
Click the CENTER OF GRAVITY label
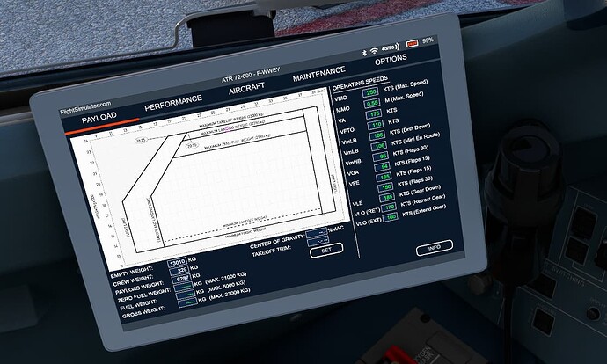pos(277,241)
